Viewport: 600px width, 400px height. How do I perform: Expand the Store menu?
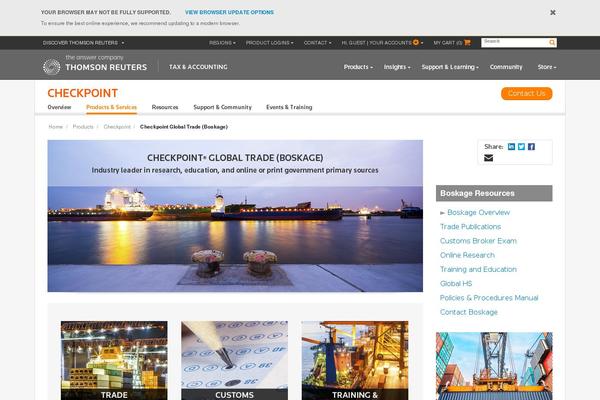(x=547, y=67)
